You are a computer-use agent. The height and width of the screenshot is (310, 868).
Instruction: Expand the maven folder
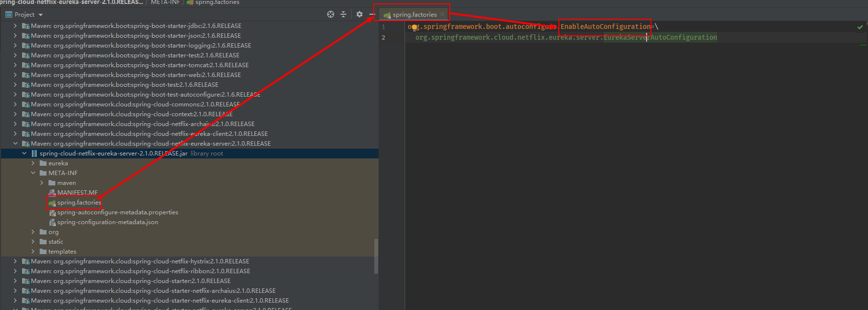pos(42,183)
